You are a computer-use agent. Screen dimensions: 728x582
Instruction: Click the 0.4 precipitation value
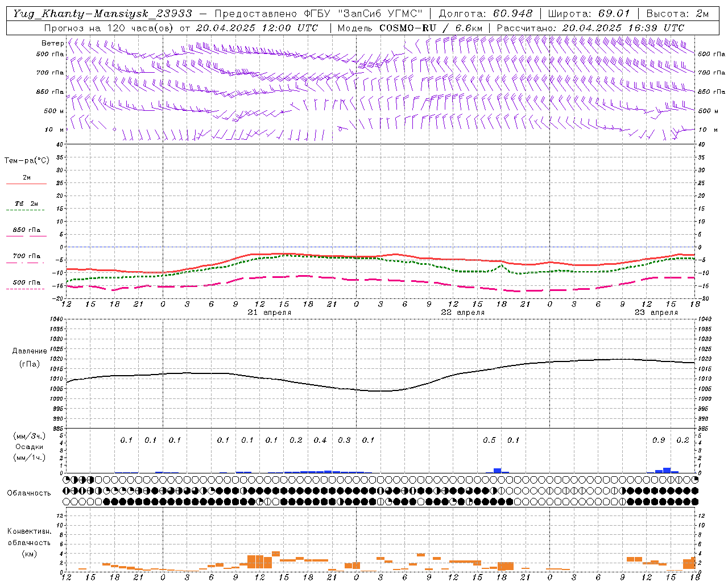click(320, 440)
